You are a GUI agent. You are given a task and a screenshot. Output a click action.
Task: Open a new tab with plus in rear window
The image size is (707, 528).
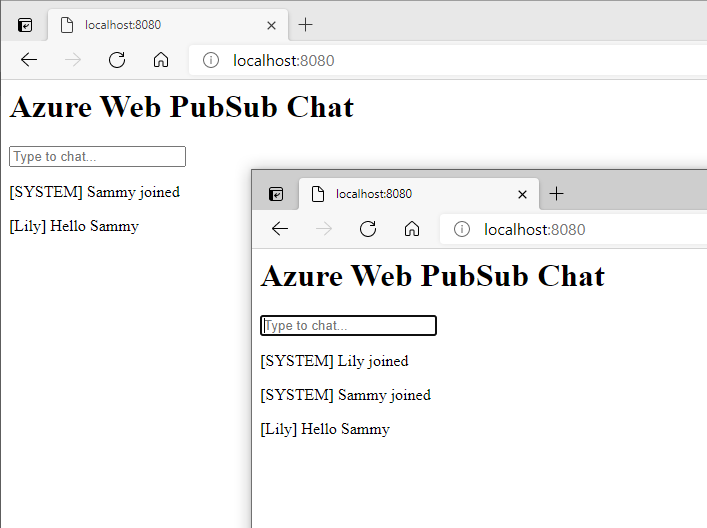coord(306,25)
